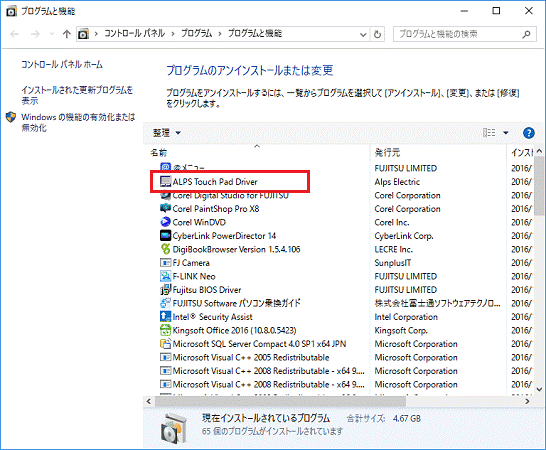Click the Corel PaintShop Pro X8 icon
The height and width of the screenshot is (450, 546).
tap(165, 209)
